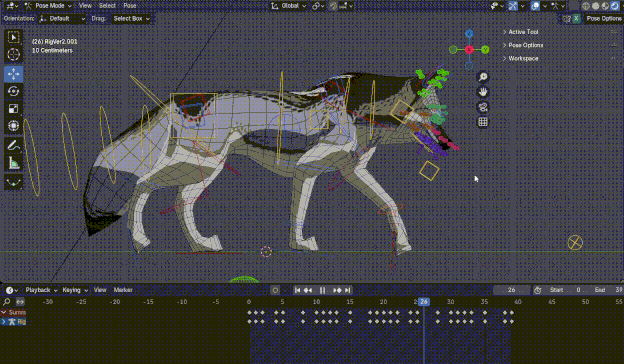Switch to rendered viewport shading
This screenshot has width=624, height=364.
pyautogui.click(x=615, y=6)
